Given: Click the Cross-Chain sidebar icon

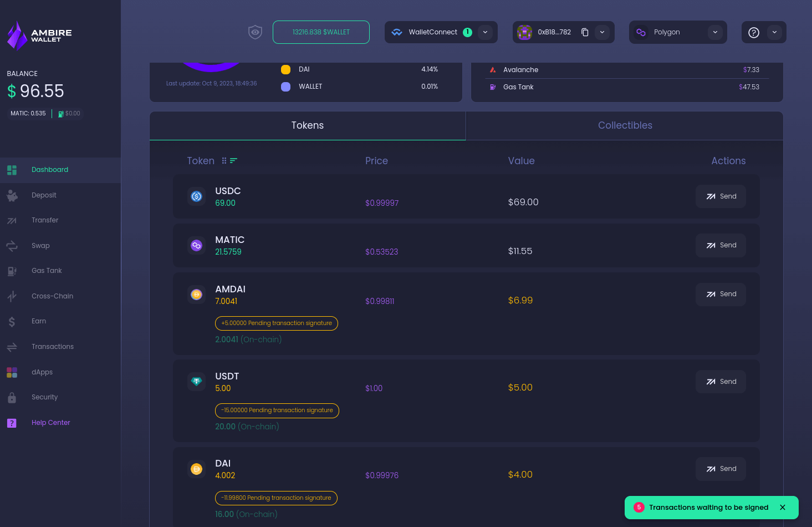Looking at the screenshot, I should pos(12,296).
